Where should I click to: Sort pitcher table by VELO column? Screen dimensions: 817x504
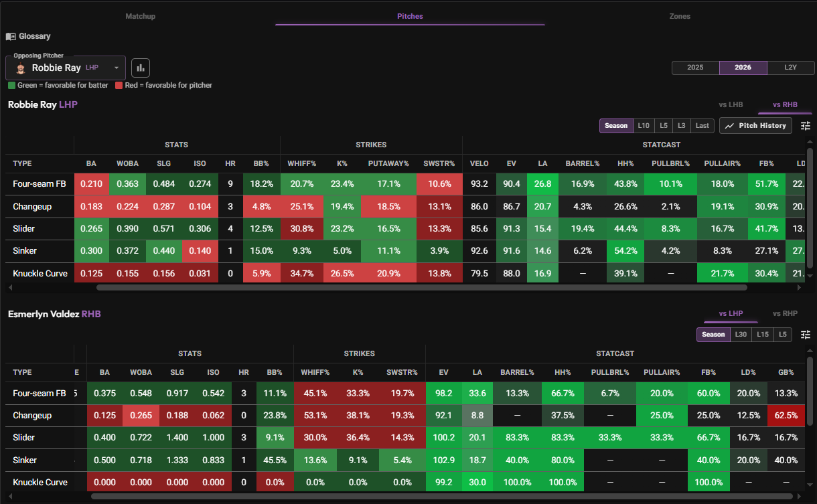479,163
